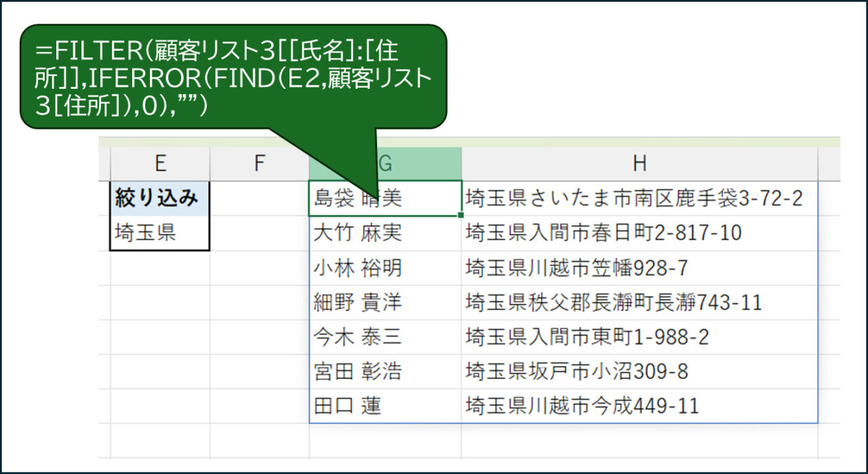
Task: Click the filter input cell containing 埼玉県
Action: click(x=160, y=233)
